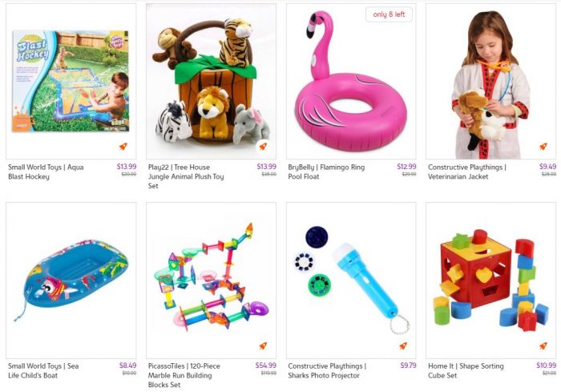Viewport: 561px width, 392px height.
Task: Click rocket icon on Jungle Animal Plush image
Action: [x=263, y=147]
